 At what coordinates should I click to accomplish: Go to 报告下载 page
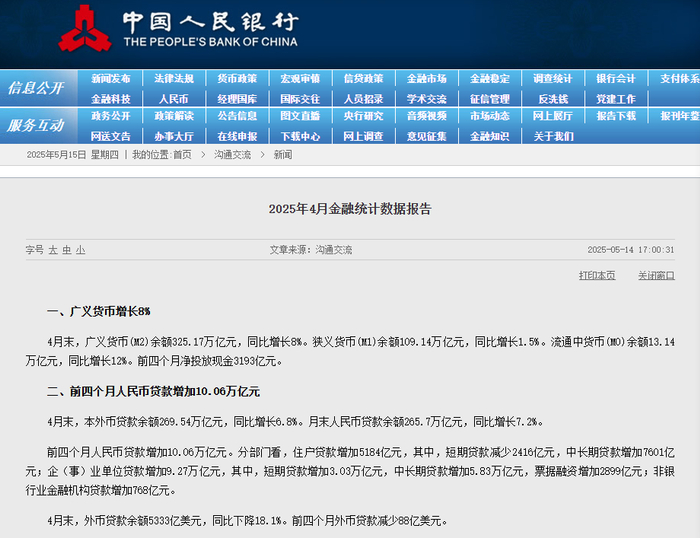click(x=616, y=116)
